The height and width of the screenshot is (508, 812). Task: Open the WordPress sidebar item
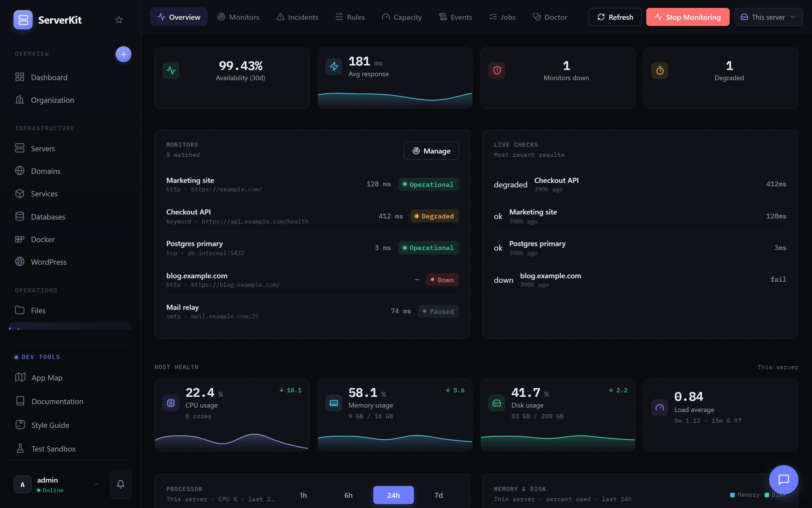[x=70, y=262]
